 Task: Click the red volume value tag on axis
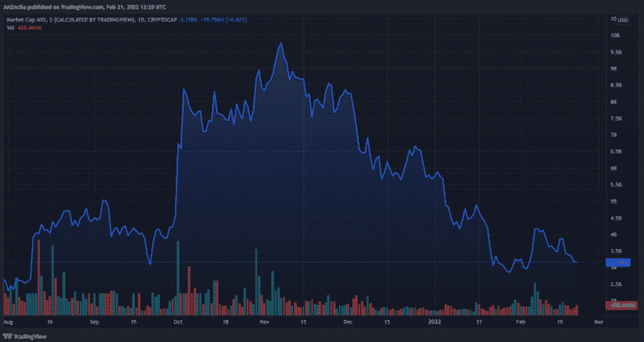coord(621,306)
